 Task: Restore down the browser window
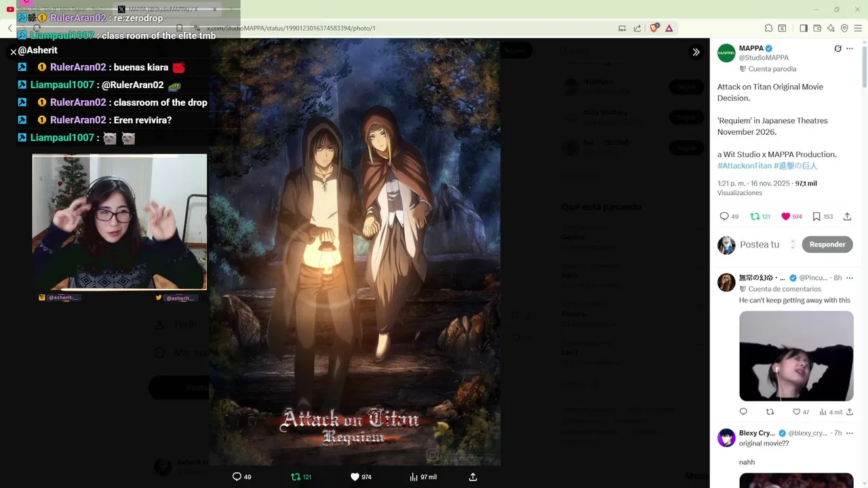click(836, 9)
